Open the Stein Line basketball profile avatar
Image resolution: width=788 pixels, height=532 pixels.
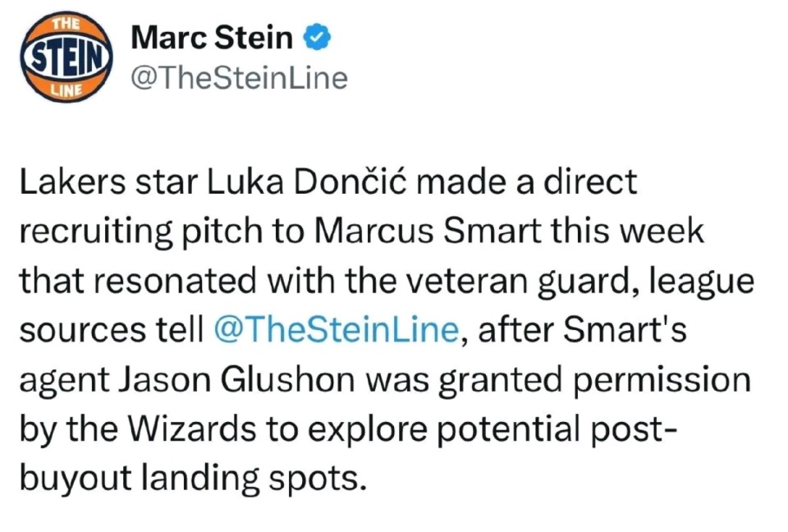pos(66,57)
